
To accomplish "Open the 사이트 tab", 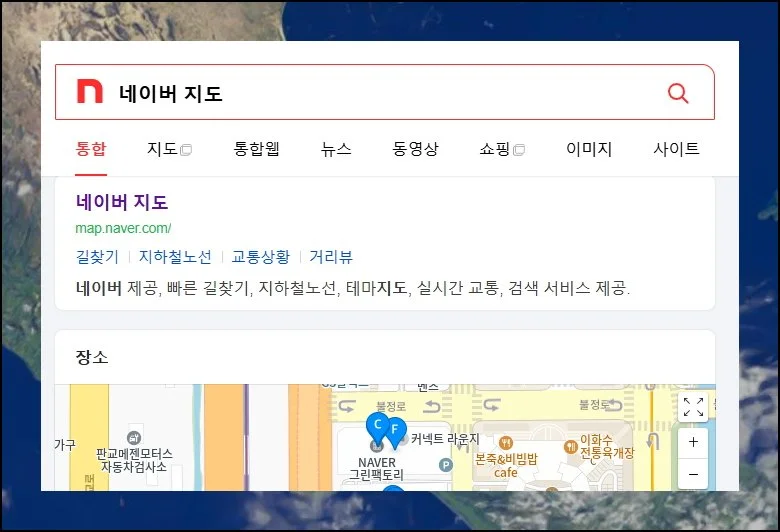I will (x=676, y=149).
